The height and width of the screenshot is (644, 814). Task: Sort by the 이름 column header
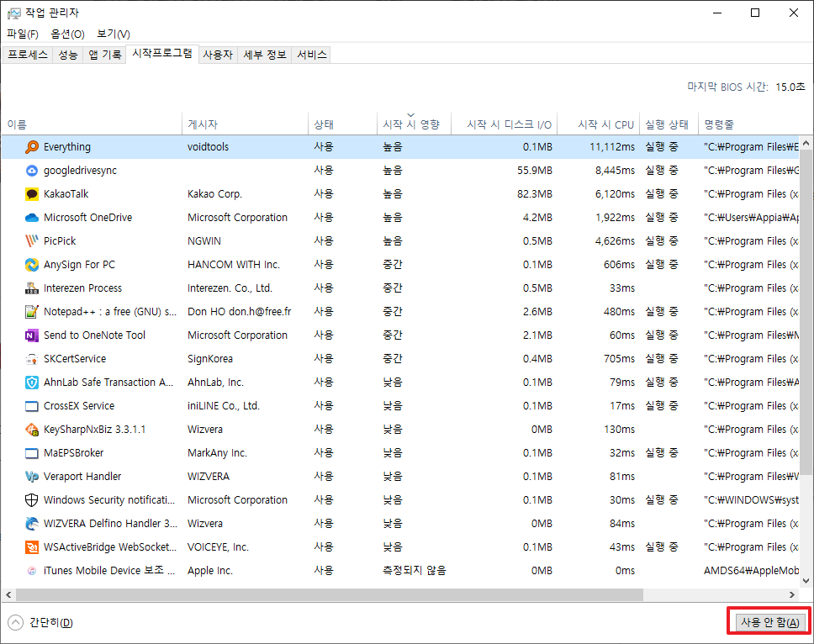coord(92,124)
